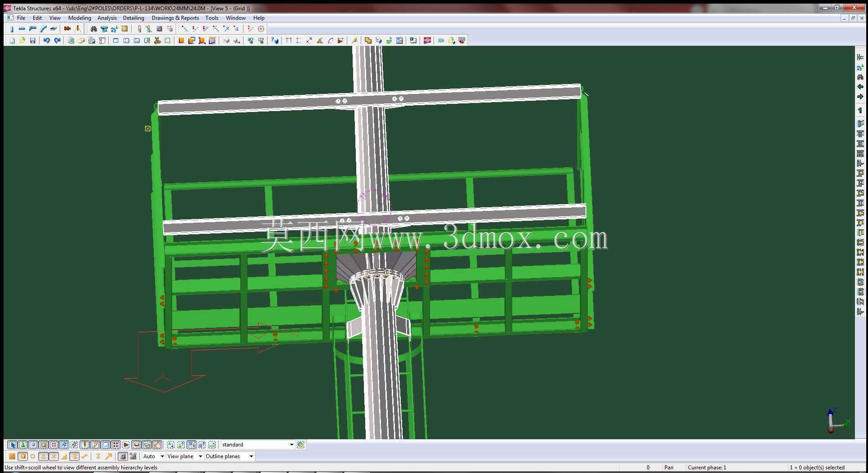Open the Detailing menu

click(133, 18)
